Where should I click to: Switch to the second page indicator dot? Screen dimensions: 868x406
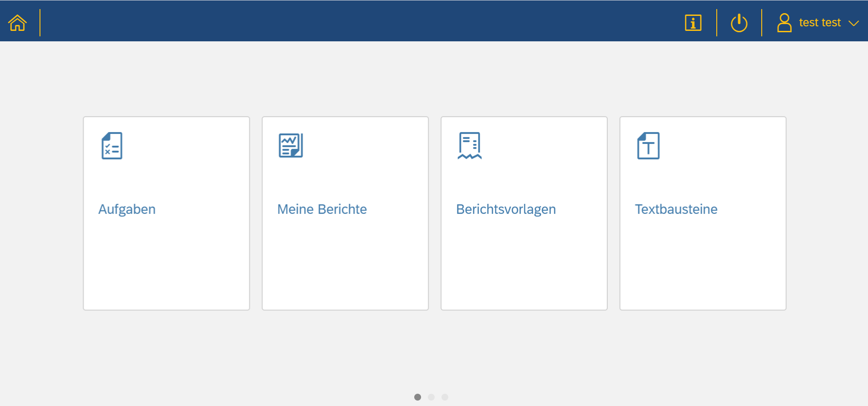click(431, 397)
